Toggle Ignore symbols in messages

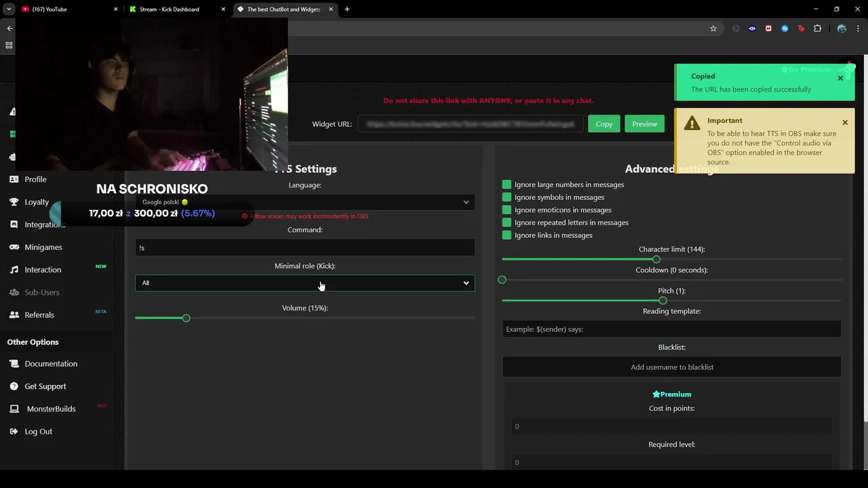coord(507,197)
